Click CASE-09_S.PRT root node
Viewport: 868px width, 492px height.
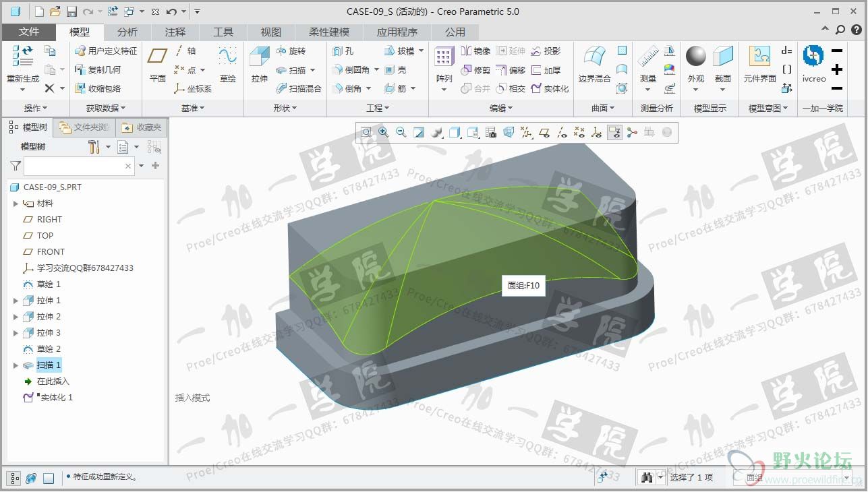(46, 187)
